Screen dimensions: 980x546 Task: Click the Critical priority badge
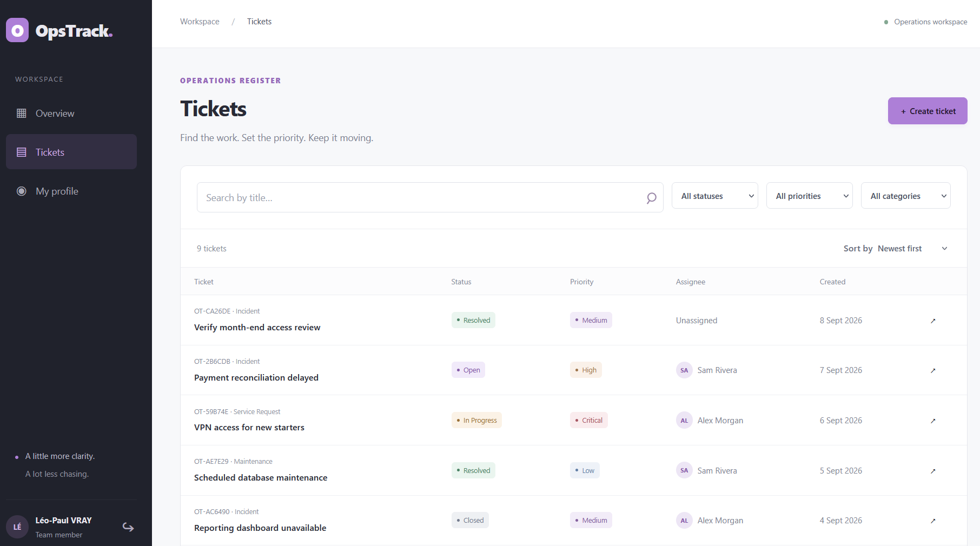(589, 420)
